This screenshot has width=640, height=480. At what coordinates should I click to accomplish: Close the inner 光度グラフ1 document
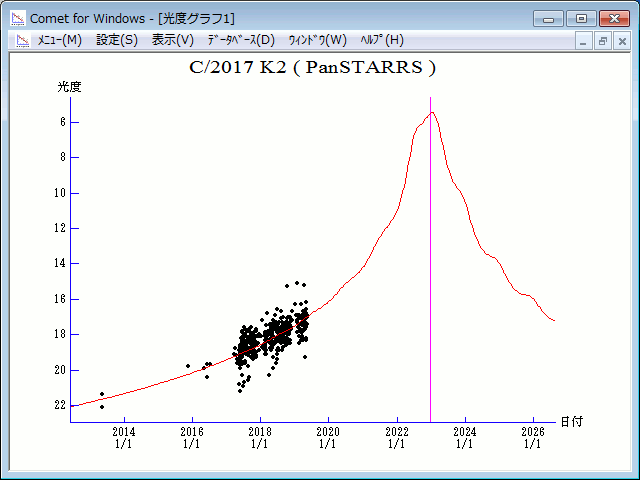tap(622, 41)
